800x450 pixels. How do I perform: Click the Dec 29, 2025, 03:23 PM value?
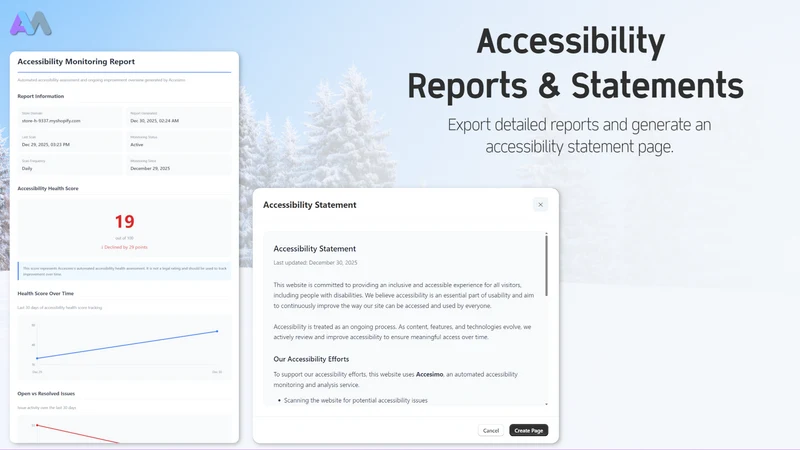[x=46, y=144]
